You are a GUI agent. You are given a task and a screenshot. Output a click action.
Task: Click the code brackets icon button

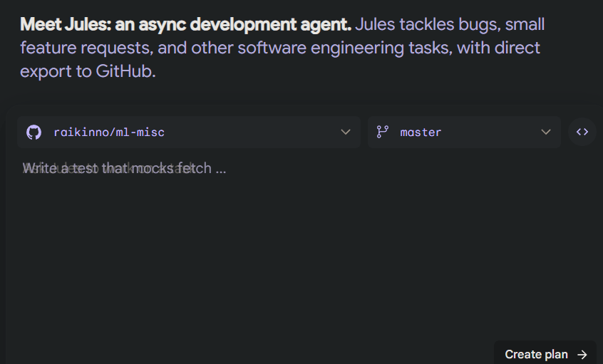(582, 132)
